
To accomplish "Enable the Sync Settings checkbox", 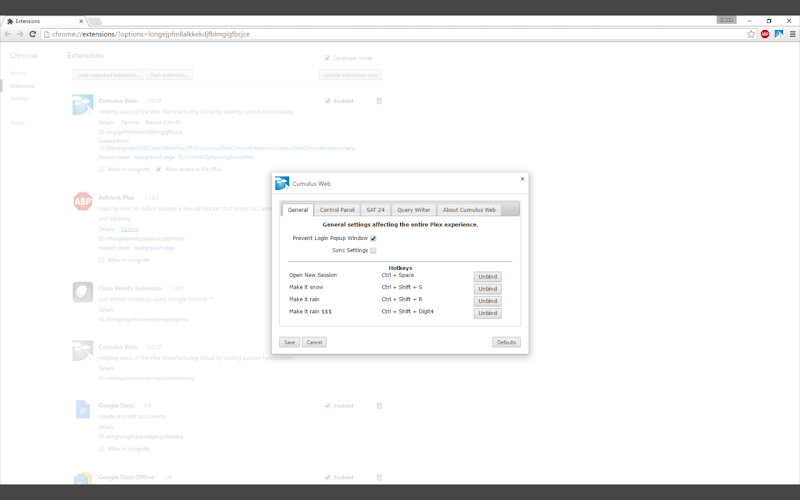I will (x=373, y=251).
